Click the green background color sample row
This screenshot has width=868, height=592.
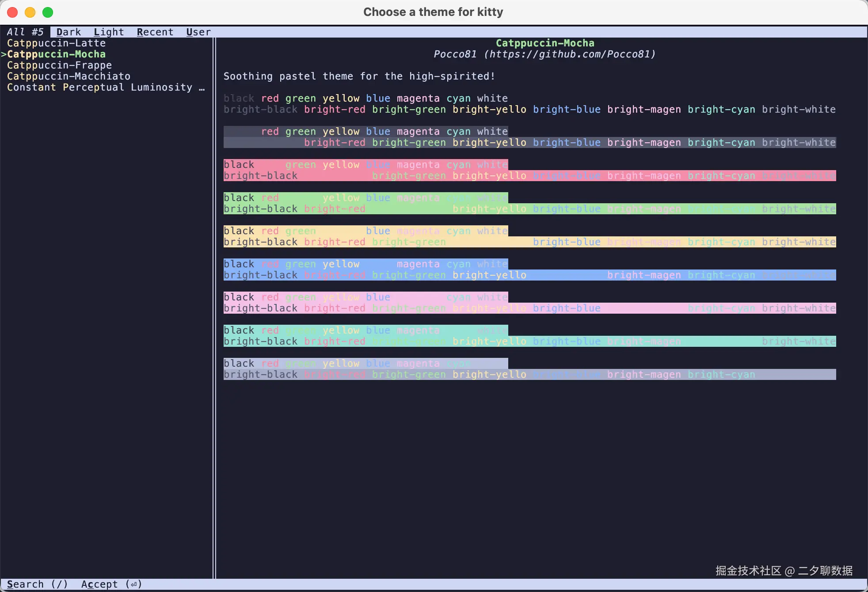click(365, 203)
